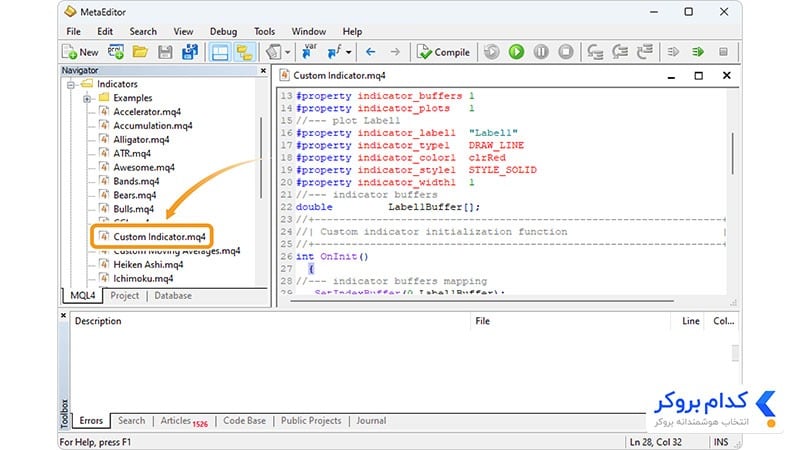The image size is (800, 450).
Task: Select Bears.mq4 in the Navigator
Action: [x=135, y=195]
